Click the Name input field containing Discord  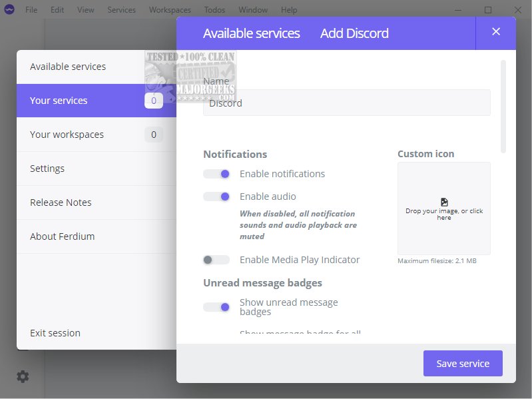coord(346,103)
